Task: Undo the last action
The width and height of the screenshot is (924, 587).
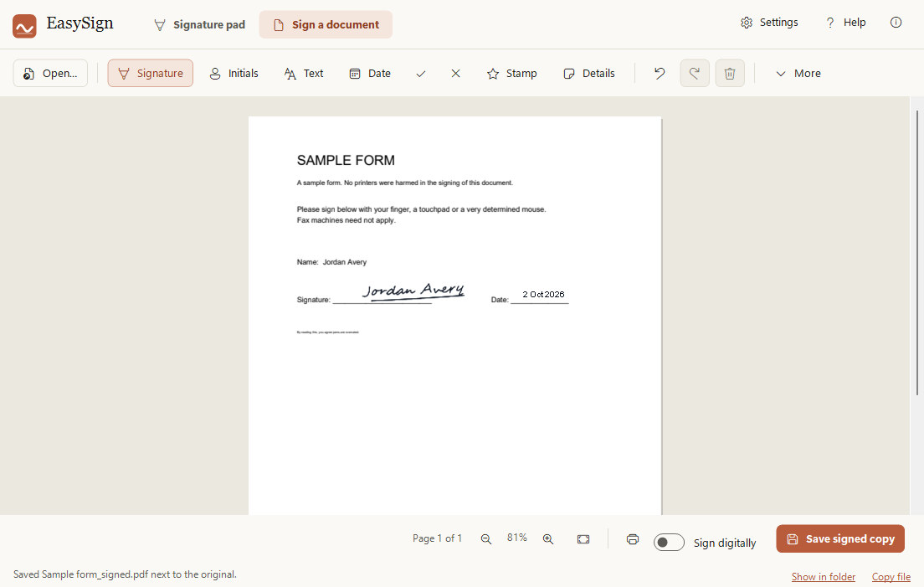Action: click(660, 73)
